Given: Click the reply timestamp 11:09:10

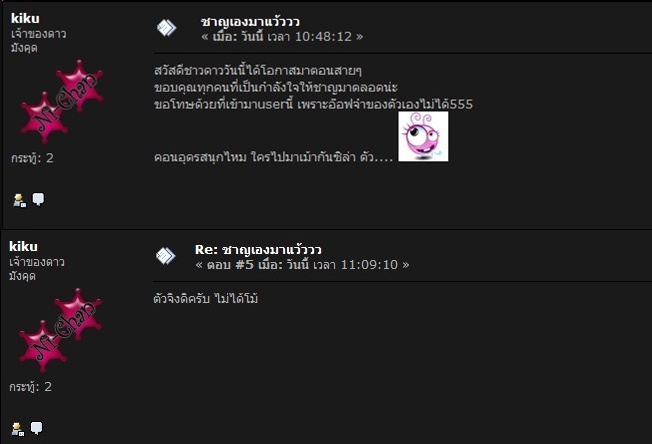Looking at the screenshot, I should [369, 265].
